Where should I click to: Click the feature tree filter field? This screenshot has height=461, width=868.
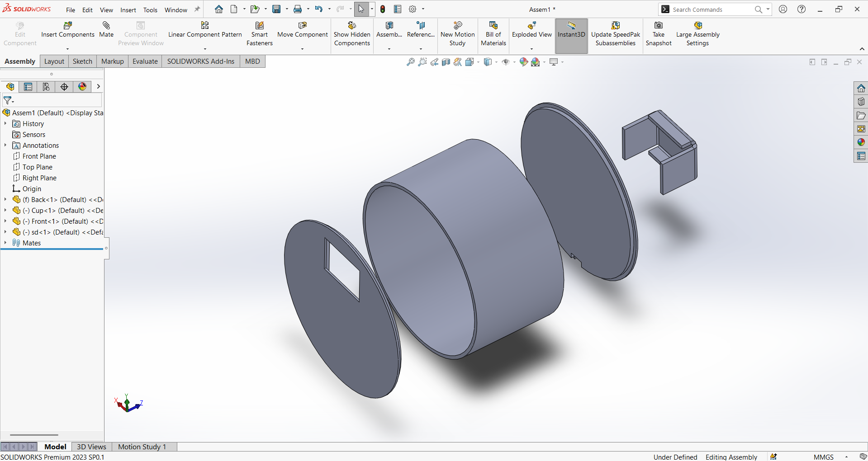click(x=52, y=100)
